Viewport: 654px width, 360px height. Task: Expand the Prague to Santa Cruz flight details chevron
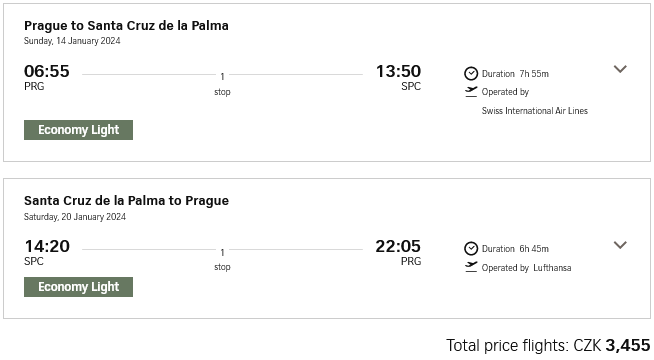(x=620, y=69)
